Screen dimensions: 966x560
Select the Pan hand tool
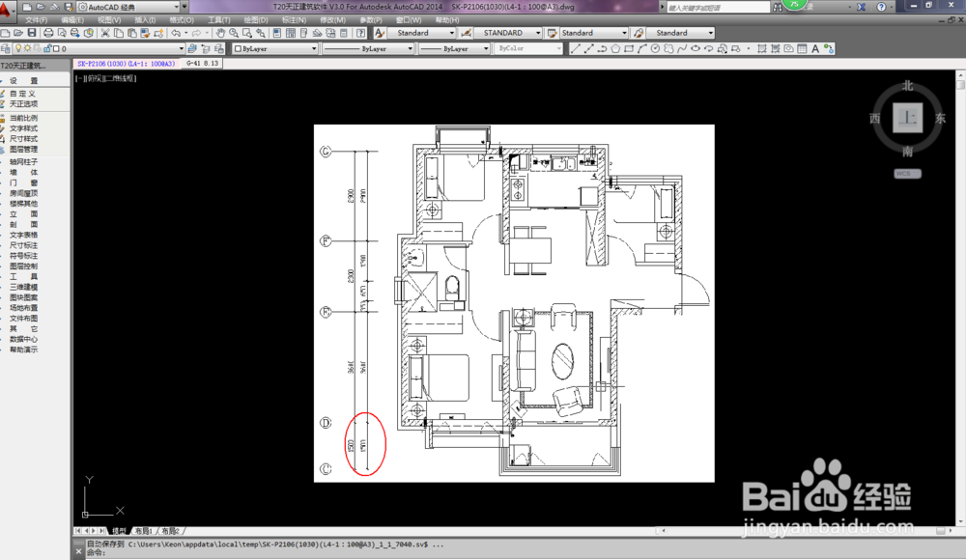click(220, 33)
